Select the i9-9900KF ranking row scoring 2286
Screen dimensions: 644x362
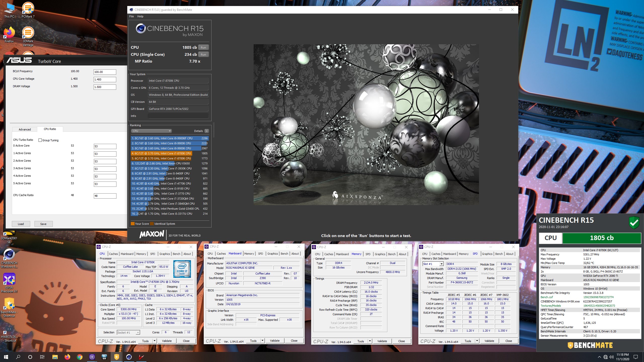click(169, 138)
